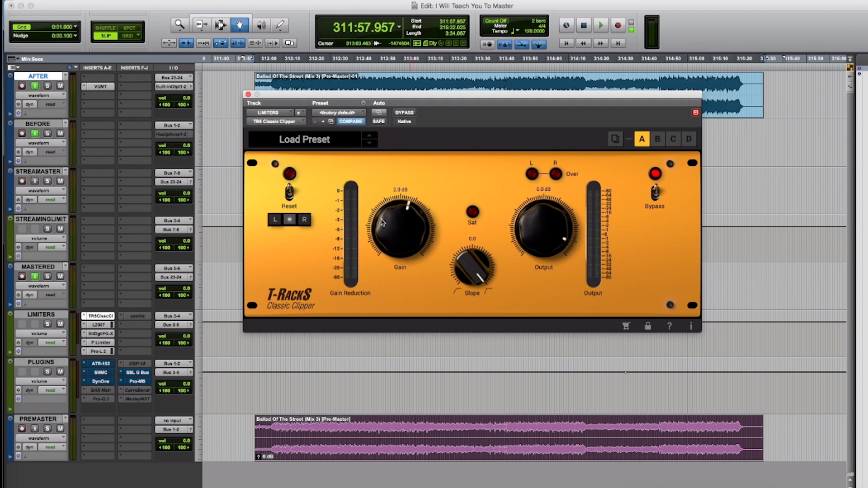The height and width of the screenshot is (488, 868).
Task: Select the Trim tool
Action: click(x=201, y=25)
